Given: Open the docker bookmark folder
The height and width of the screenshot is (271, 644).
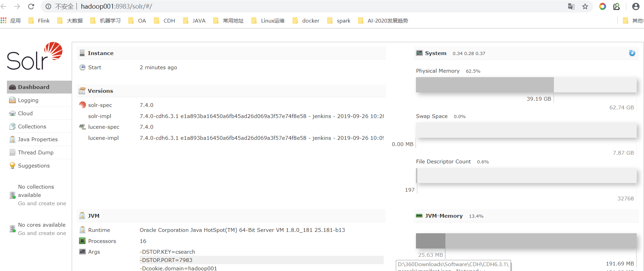Looking at the screenshot, I should pos(306,21).
